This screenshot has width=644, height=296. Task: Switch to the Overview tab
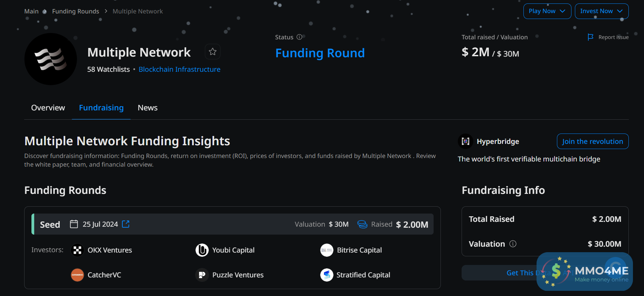pos(48,108)
